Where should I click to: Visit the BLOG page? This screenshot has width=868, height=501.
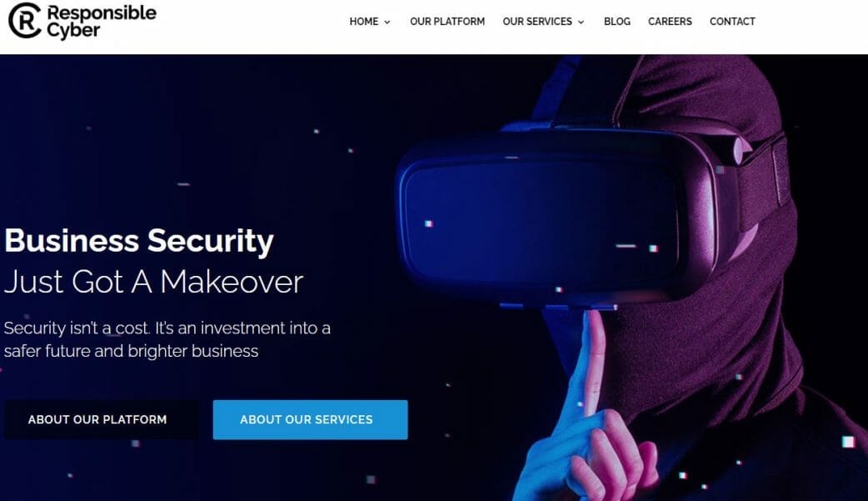616,22
